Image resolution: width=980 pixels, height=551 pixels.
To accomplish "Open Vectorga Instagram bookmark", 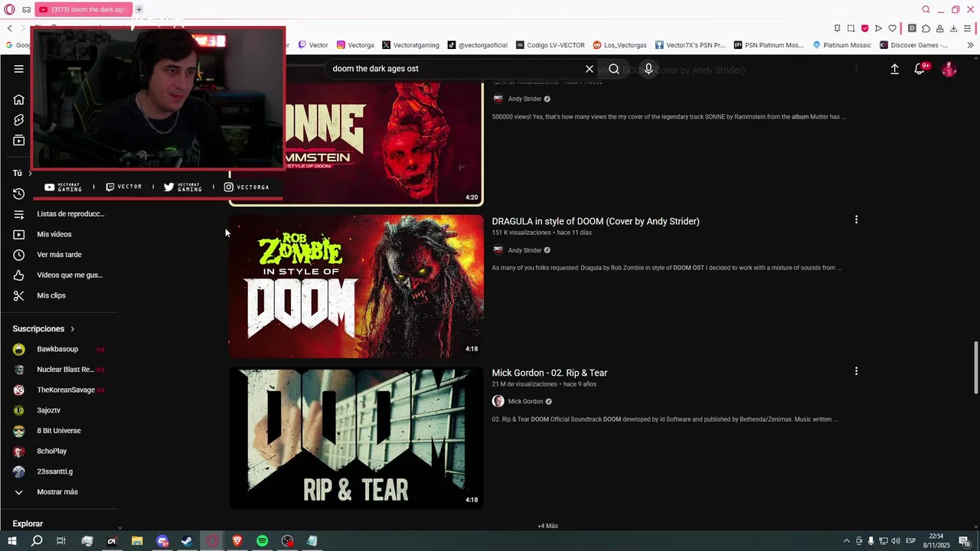I will 355,45.
